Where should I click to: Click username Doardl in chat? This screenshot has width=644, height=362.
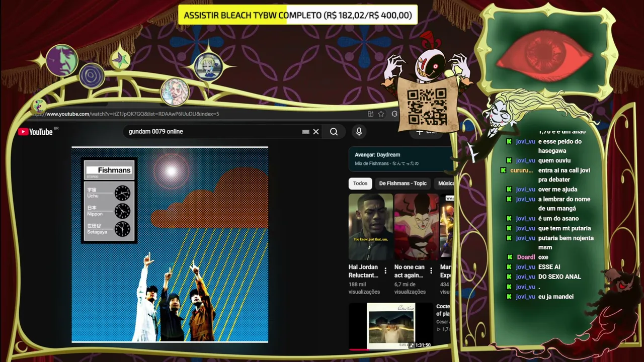[526, 257]
